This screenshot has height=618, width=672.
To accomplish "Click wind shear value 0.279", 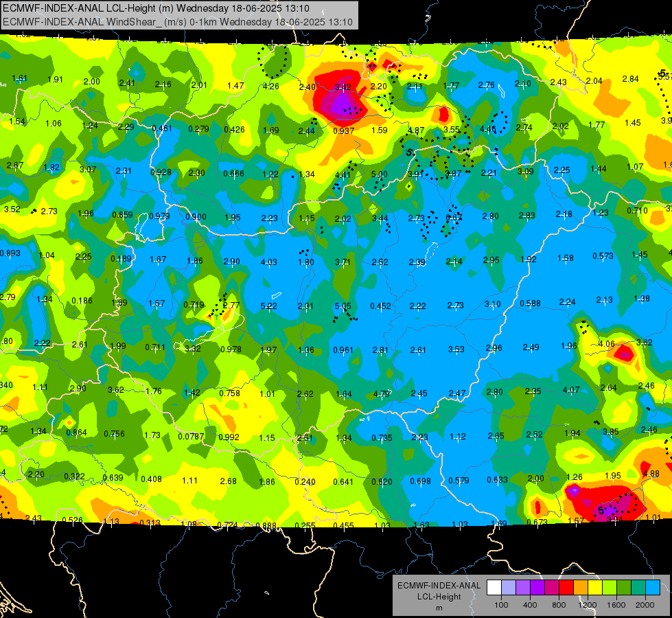I will click(199, 129).
